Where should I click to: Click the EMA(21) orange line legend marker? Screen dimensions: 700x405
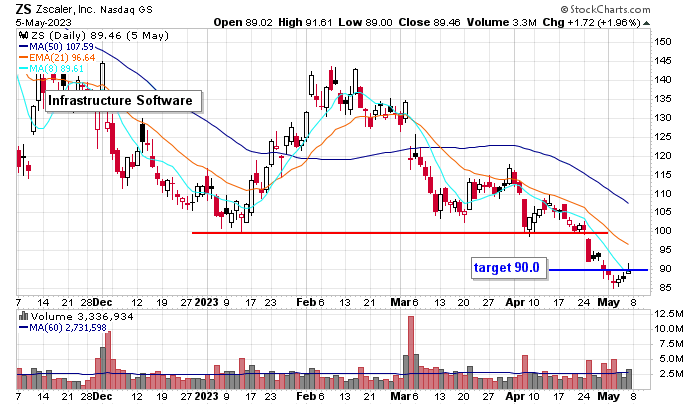(24, 57)
